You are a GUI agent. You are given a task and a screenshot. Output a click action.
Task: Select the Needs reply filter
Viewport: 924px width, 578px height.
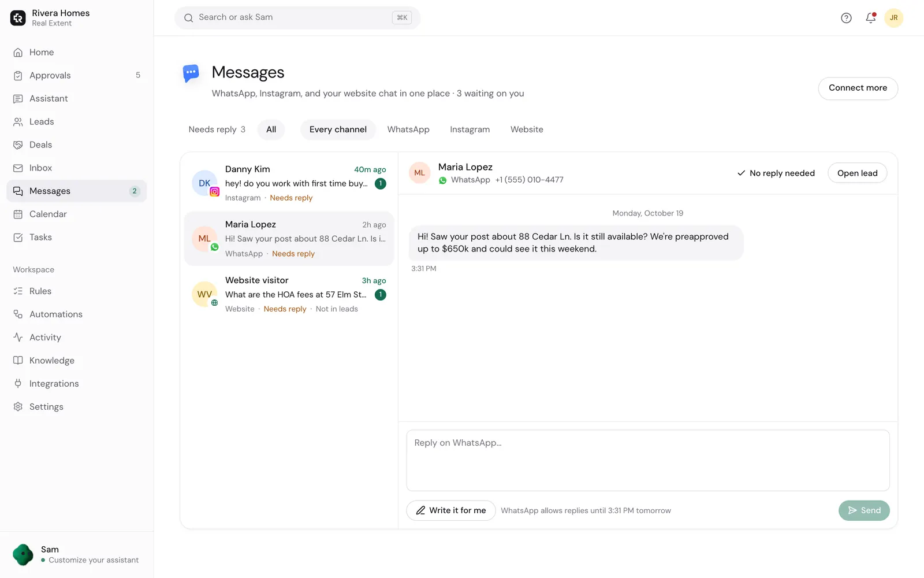point(217,129)
